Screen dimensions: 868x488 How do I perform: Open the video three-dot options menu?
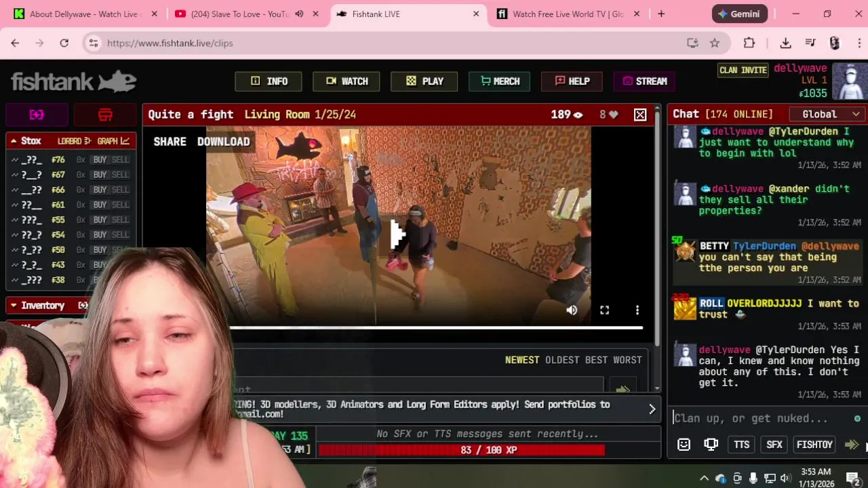coord(637,310)
